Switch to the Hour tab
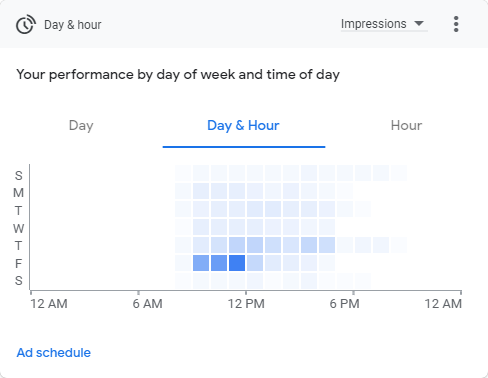488x378 pixels. pos(406,126)
